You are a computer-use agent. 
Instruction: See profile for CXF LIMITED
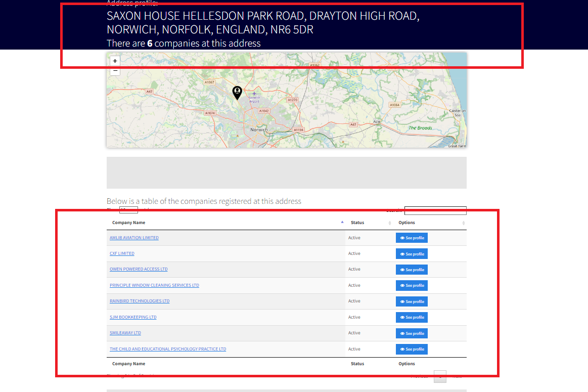tap(412, 254)
